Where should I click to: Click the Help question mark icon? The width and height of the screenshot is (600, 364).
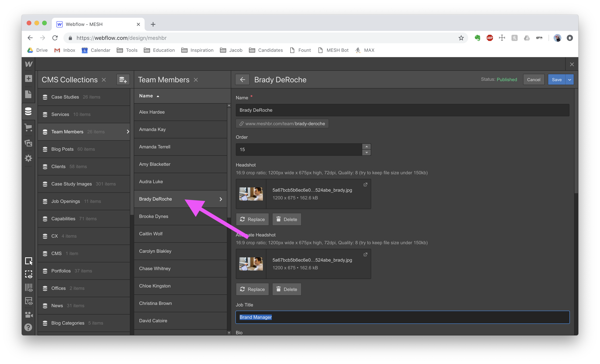(28, 327)
